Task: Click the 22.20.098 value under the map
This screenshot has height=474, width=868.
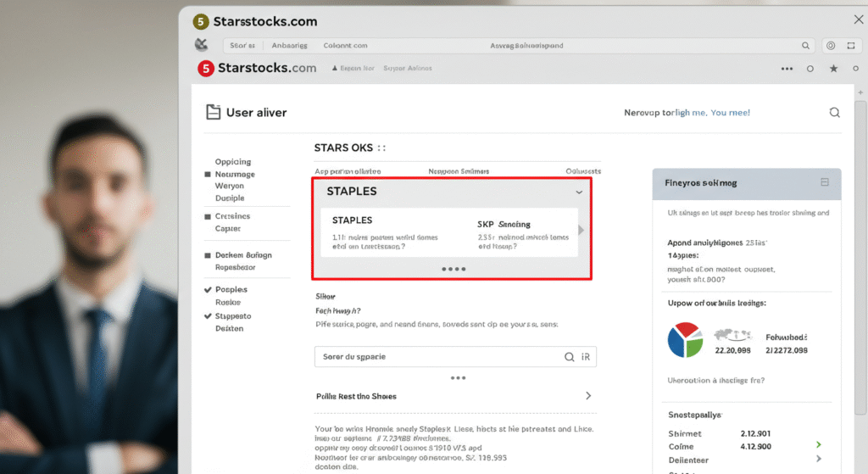Action: [x=732, y=350]
